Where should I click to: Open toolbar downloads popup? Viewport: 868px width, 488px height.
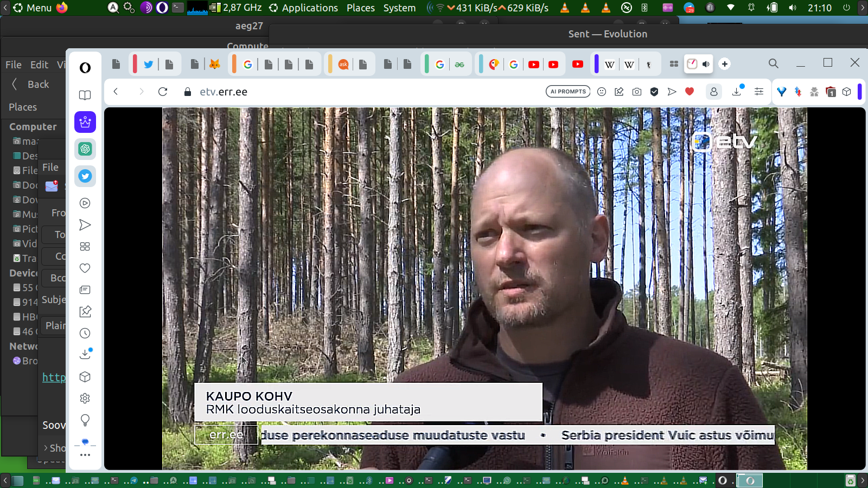coord(737,91)
